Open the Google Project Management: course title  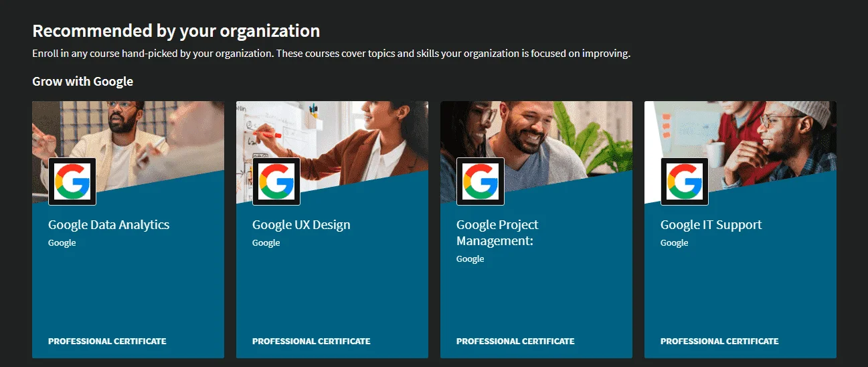497,232
